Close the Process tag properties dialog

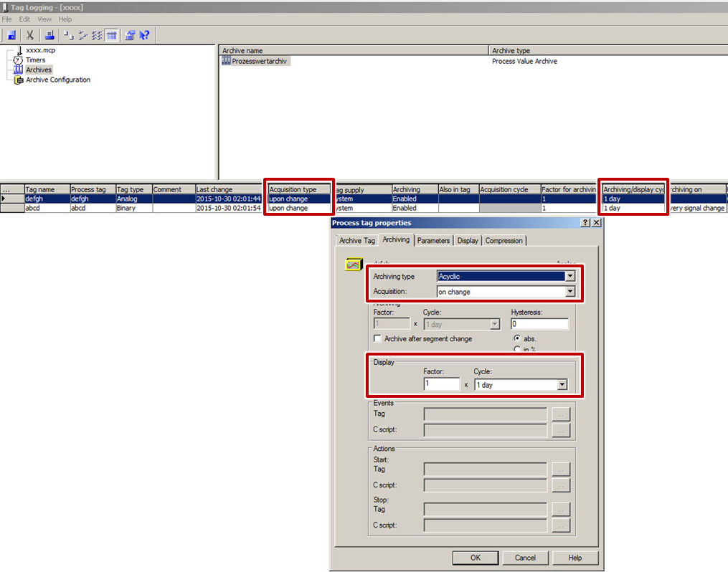tap(597, 223)
